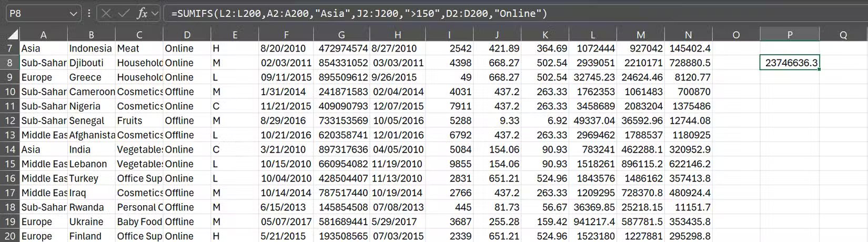Click the cell containing Lebanon

(x=92, y=164)
